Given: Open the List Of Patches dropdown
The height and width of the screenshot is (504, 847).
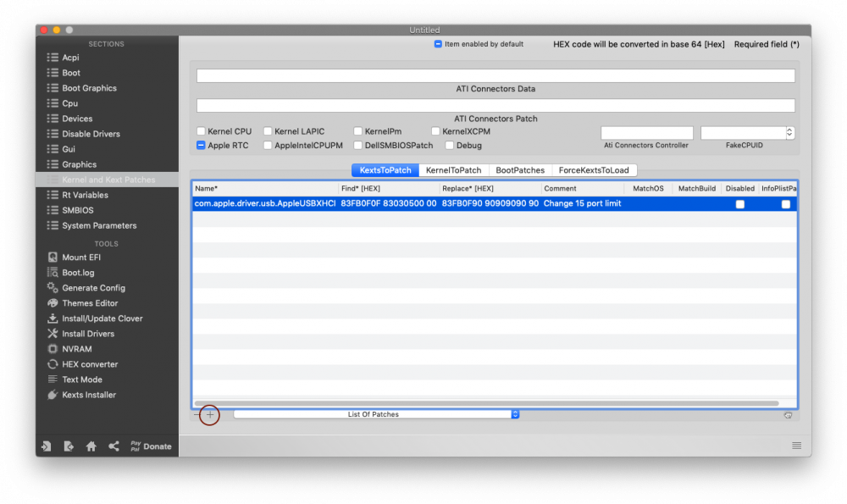Looking at the screenshot, I should [376, 414].
